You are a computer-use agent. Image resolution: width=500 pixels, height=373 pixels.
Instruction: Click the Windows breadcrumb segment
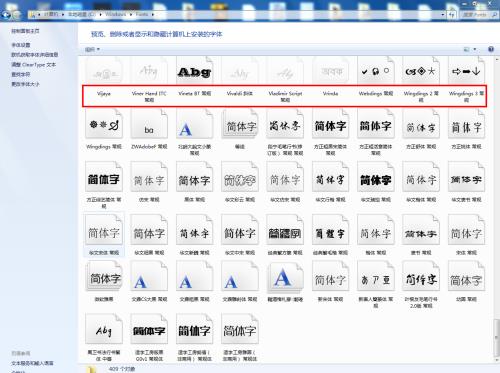click(116, 14)
